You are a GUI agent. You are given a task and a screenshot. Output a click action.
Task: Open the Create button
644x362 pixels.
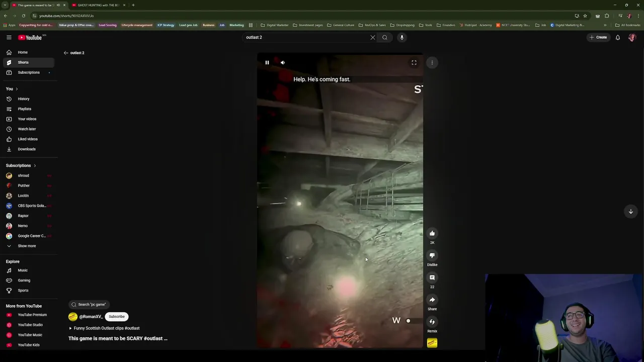coord(598,37)
